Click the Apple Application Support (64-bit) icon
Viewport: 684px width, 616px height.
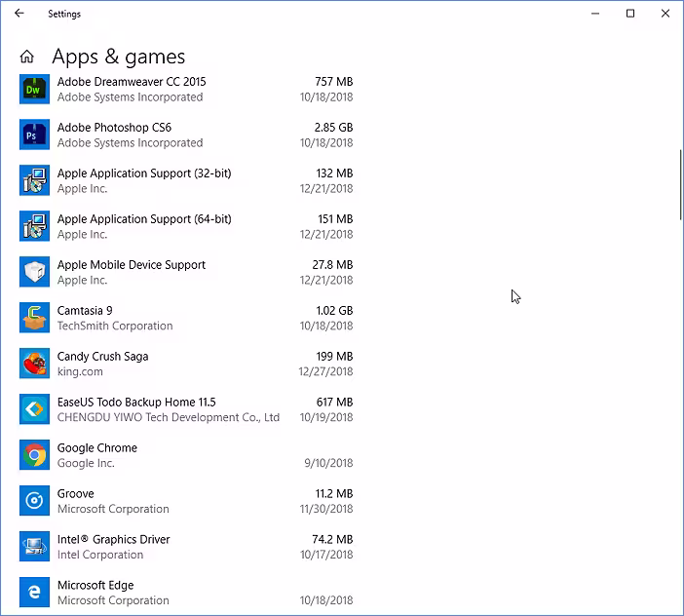[34, 226]
